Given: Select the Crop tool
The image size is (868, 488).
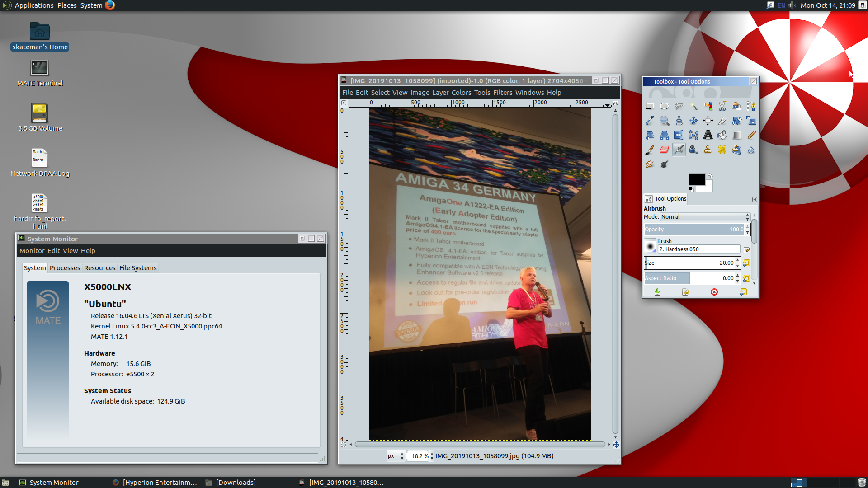Looking at the screenshot, I should [722, 121].
